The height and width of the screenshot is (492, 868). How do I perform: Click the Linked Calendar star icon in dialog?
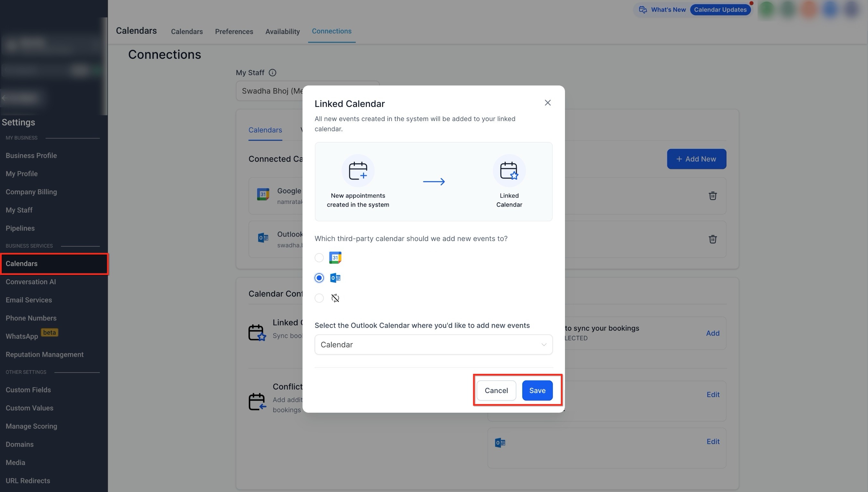[x=509, y=171]
